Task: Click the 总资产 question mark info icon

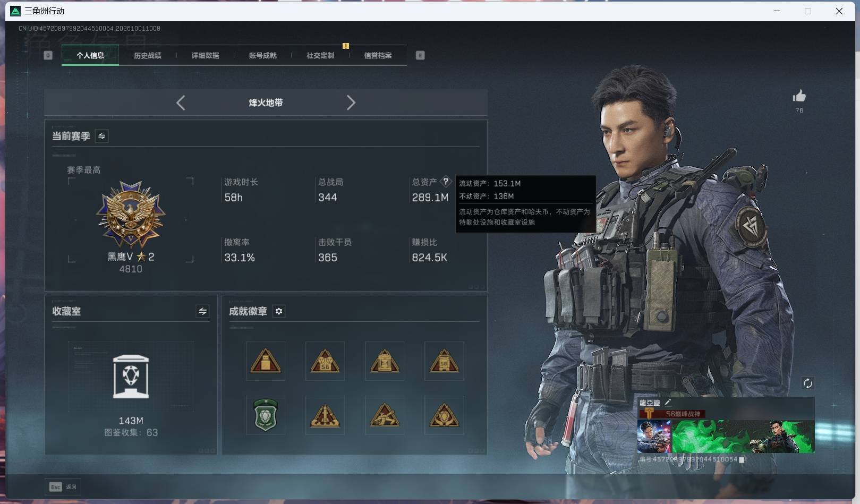Action: point(446,182)
